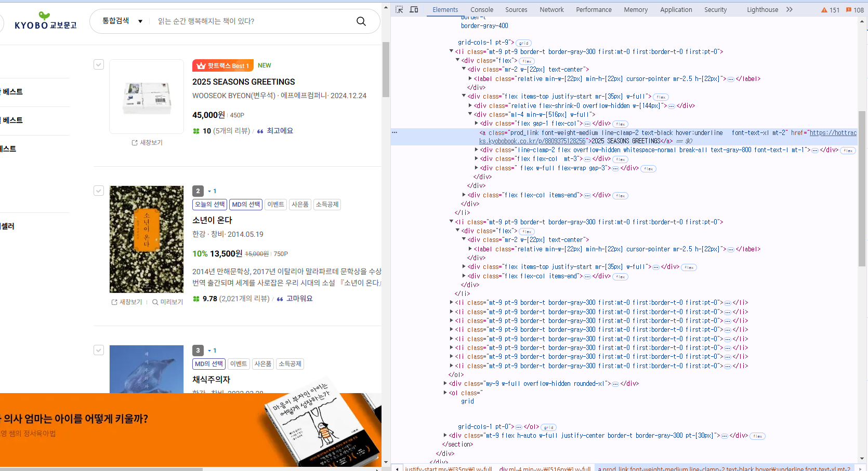Expand the div flex w-full flex-wrap gap-3
The height and width of the screenshot is (471, 868).
pos(477,168)
